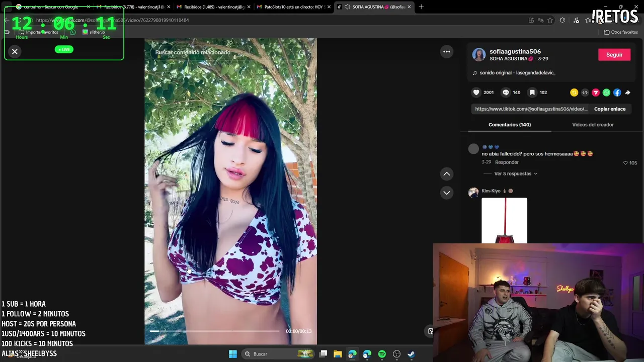Switch to the PatoSlots10 está en directo tab
The height and width of the screenshot is (362, 644).
[x=293, y=7]
